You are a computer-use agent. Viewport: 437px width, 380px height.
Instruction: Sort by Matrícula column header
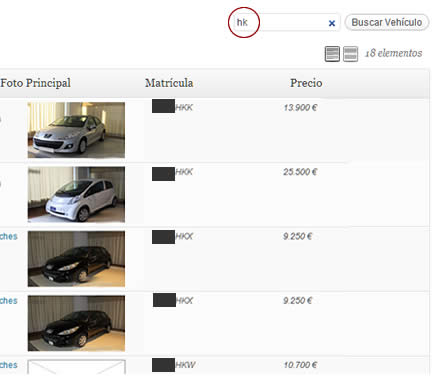(169, 83)
